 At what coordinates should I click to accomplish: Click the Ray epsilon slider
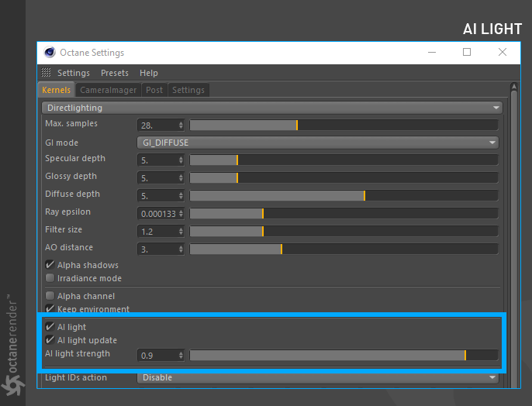(344, 214)
